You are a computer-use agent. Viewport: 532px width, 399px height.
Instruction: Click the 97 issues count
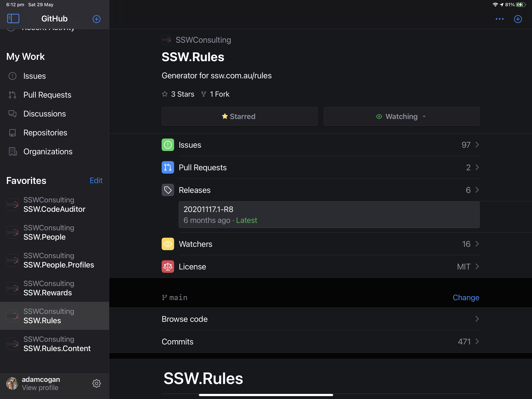[x=466, y=145]
